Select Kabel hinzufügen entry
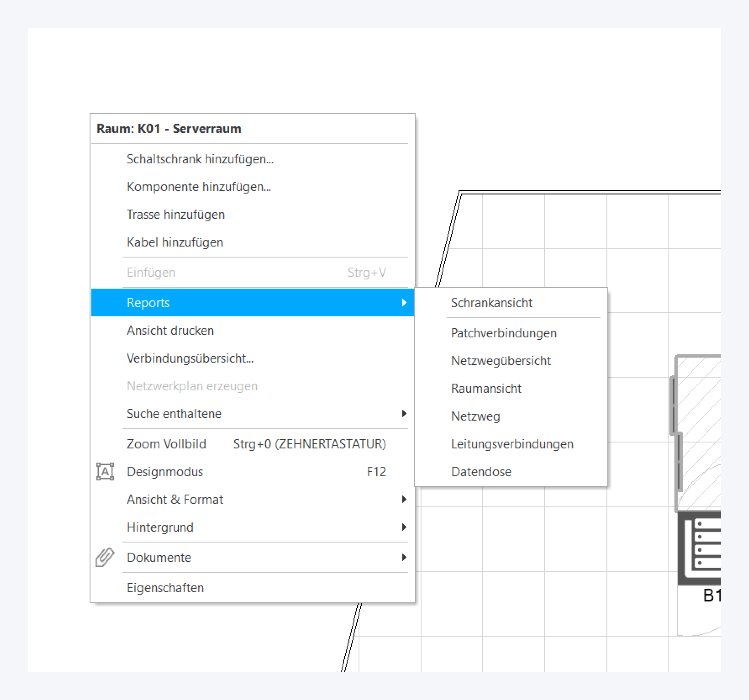This screenshot has height=700, width=749. (x=175, y=242)
